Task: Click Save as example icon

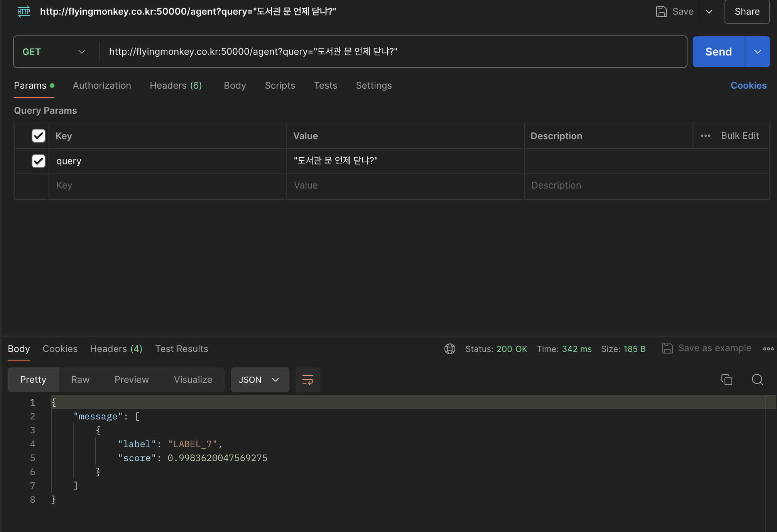Action: pyautogui.click(x=667, y=348)
